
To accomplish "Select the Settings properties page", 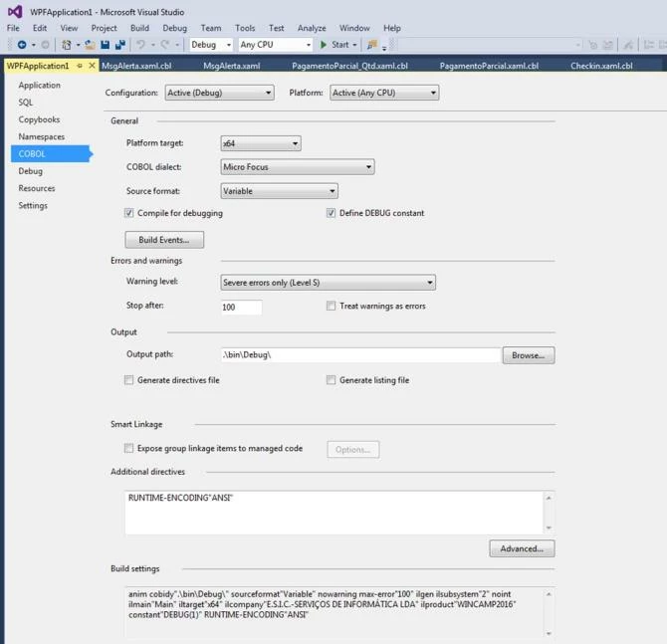I will point(33,205).
